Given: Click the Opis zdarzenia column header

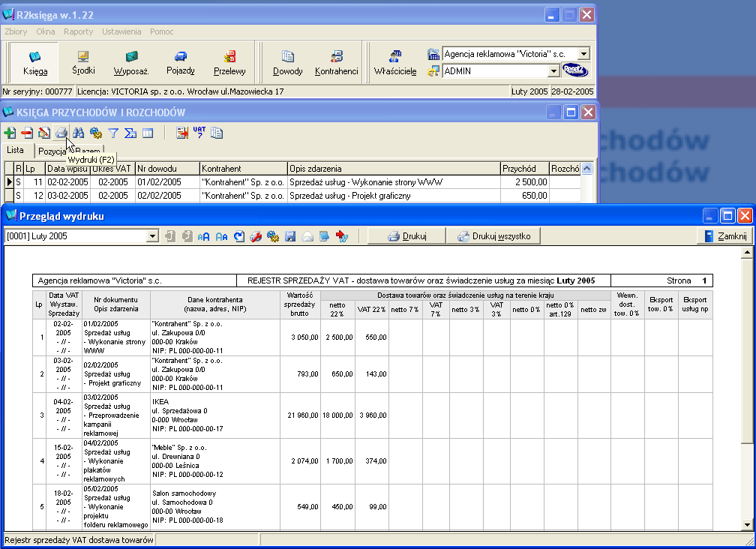Looking at the screenshot, I should click(x=394, y=169).
